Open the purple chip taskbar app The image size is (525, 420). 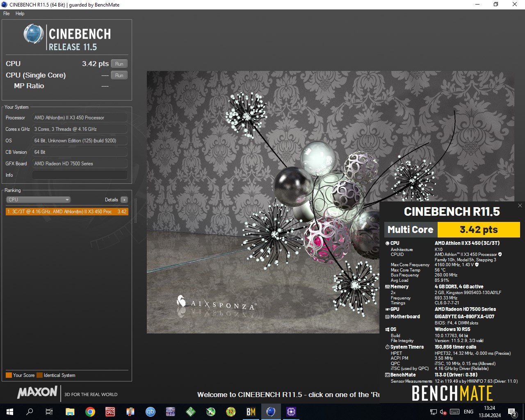tap(291, 412)
